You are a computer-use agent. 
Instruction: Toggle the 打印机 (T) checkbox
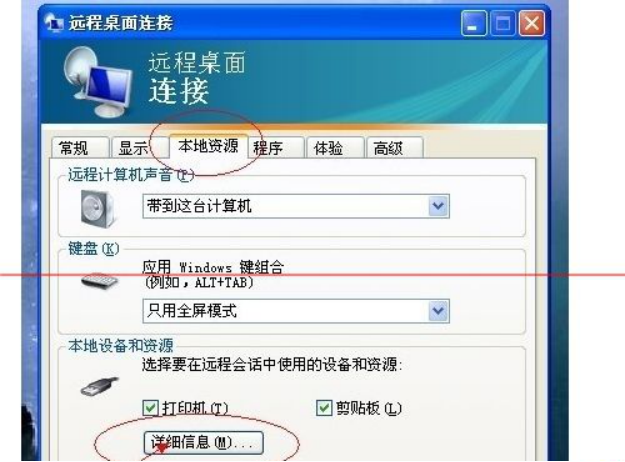pos(150,408)
